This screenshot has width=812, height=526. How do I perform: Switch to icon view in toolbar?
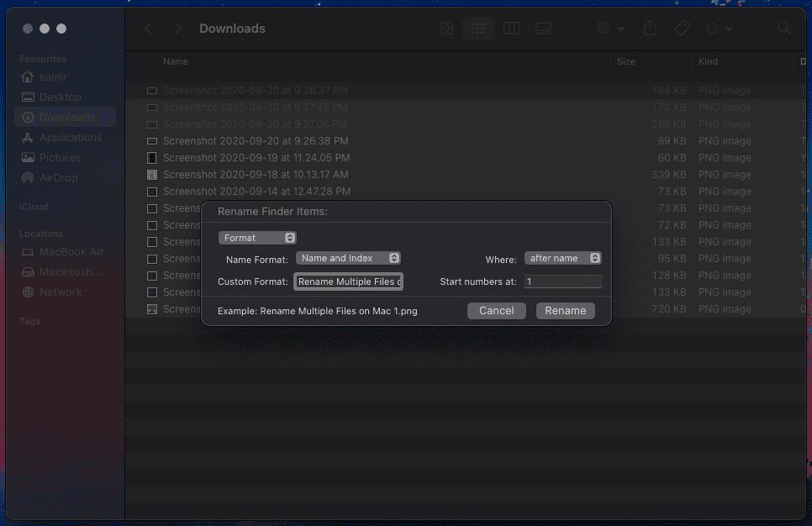click(x=447, y=29)
